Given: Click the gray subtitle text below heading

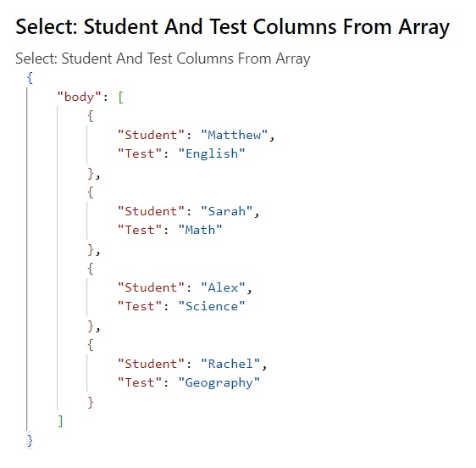Looking at the screenshot, I should (163, 58).
